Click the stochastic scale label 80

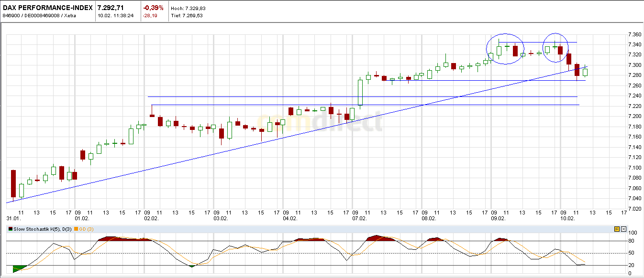[631, 241]
